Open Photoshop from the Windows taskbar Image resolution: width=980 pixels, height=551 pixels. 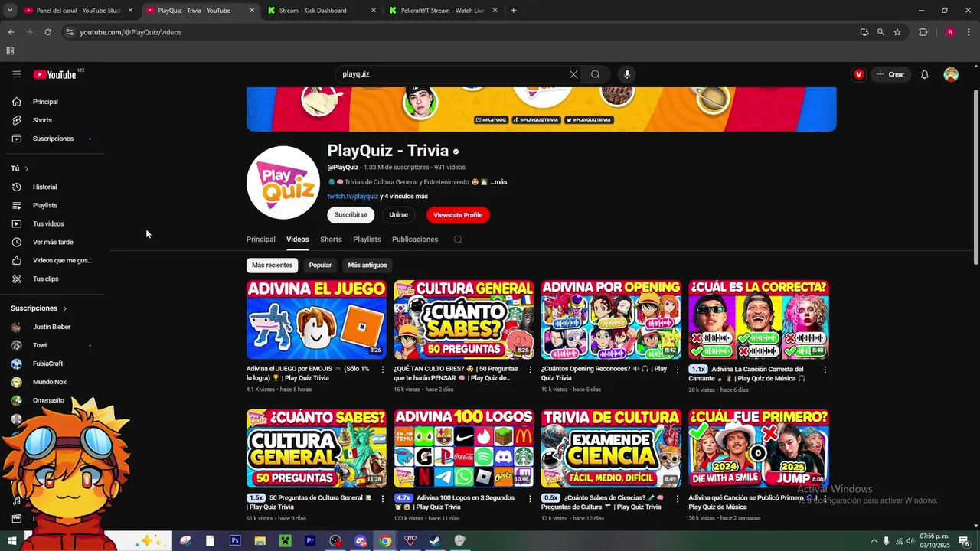pyautogui.click(x=235, y=540)
